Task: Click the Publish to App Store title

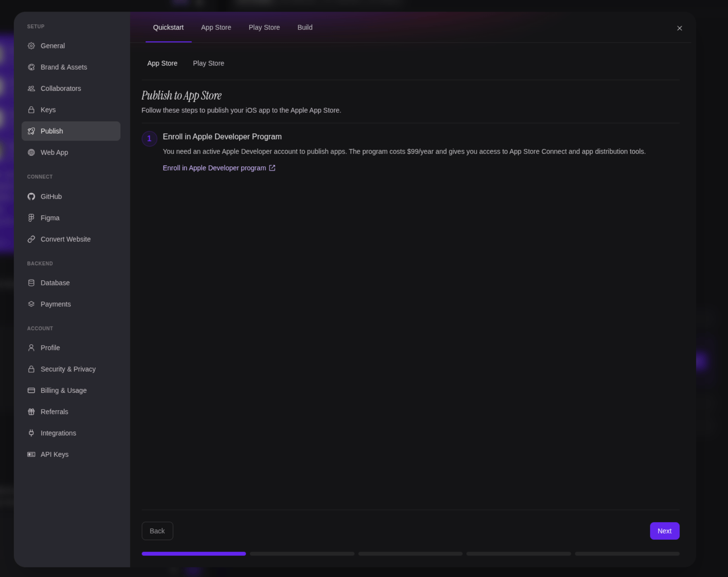Action: [x=181, y=95]
